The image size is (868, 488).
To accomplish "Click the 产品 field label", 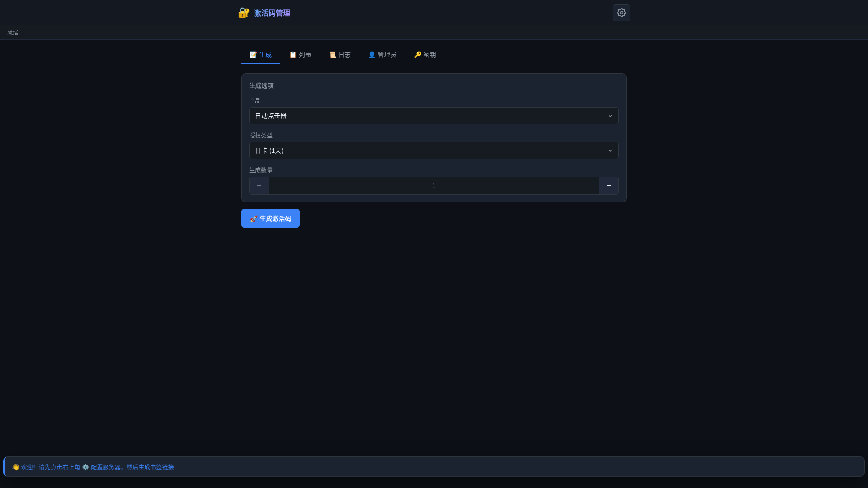I will click(x=255, y=101).
